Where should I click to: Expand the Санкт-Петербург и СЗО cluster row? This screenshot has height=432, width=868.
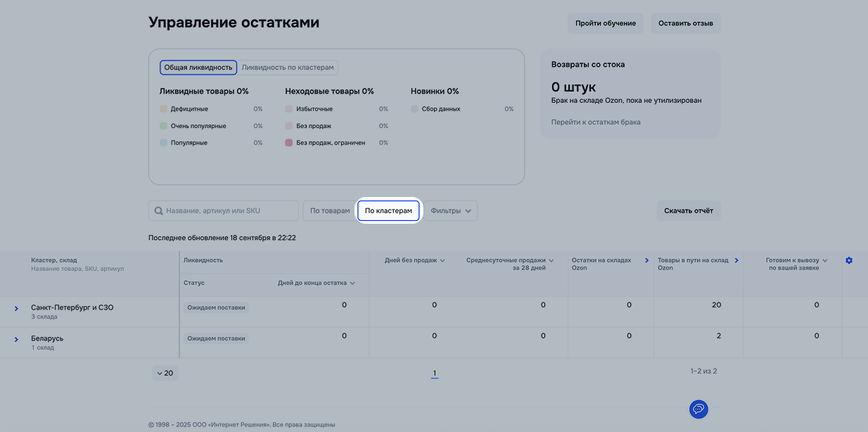tap(16, 309)
